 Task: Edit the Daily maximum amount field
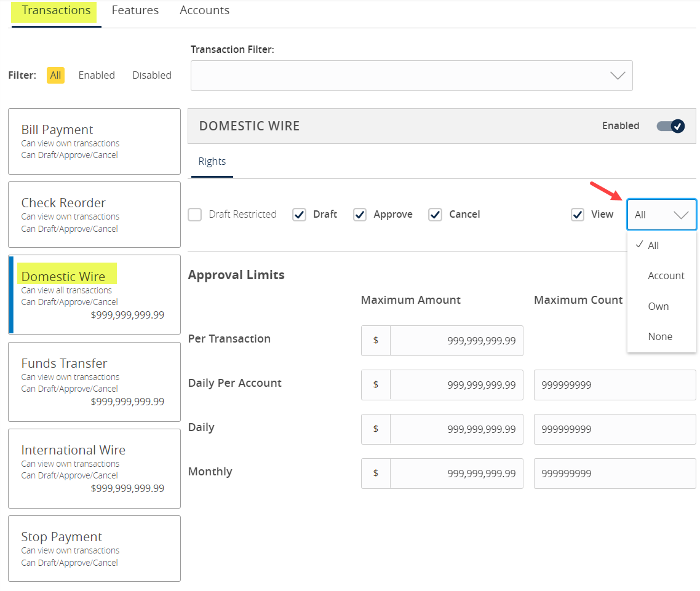click(x=456, y=429)
